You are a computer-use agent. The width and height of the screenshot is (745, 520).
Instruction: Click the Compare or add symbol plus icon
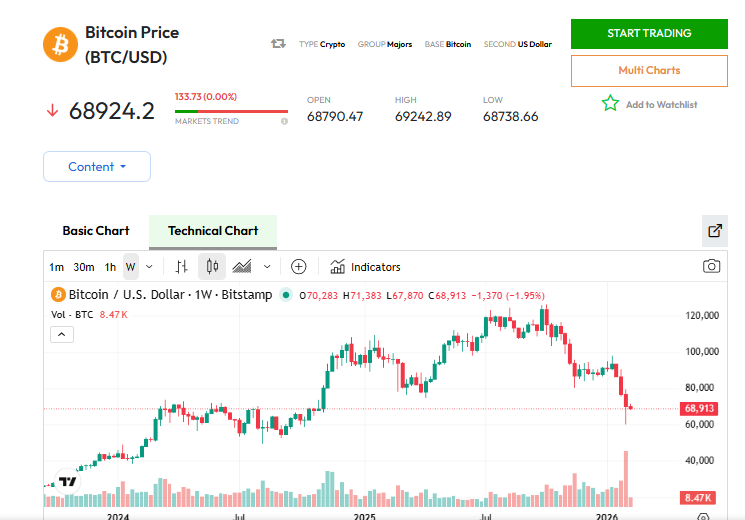pos(298,266)
